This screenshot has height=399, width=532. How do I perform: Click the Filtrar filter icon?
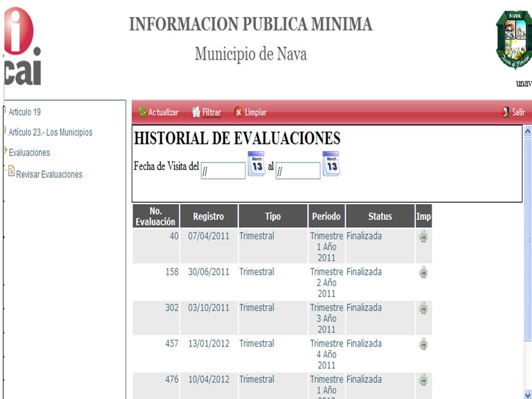click(196, 112)
